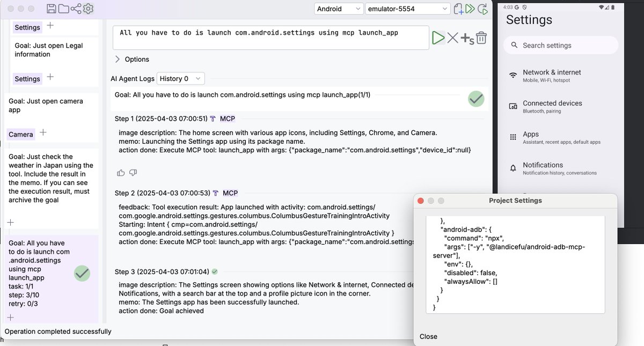
Task: Delete goal using trash icon
Action: 481,38
